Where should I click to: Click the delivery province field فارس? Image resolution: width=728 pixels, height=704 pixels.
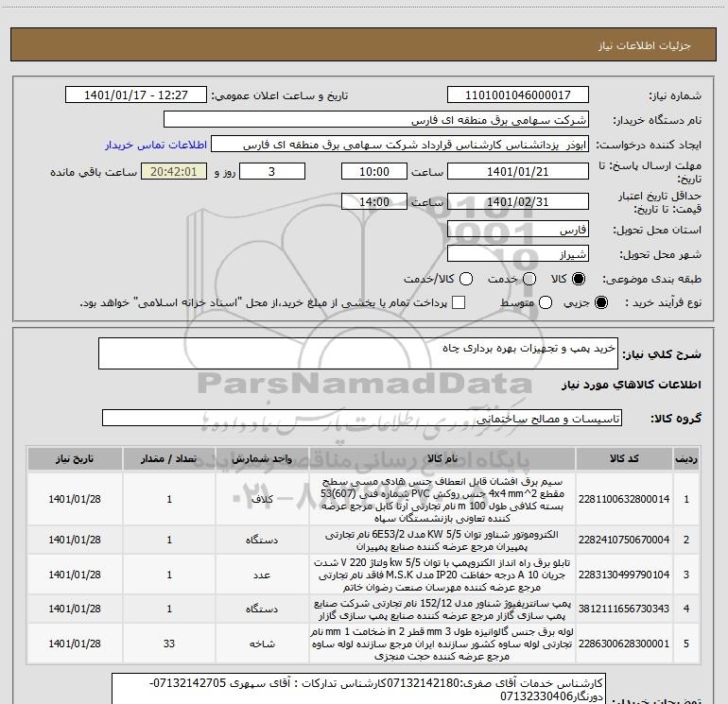(x=518, y=230)
